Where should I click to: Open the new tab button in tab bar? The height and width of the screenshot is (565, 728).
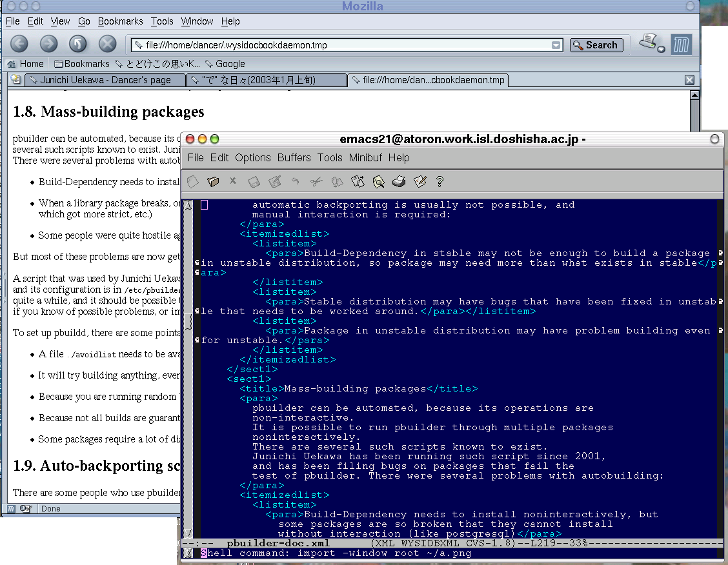click(15, 80)
